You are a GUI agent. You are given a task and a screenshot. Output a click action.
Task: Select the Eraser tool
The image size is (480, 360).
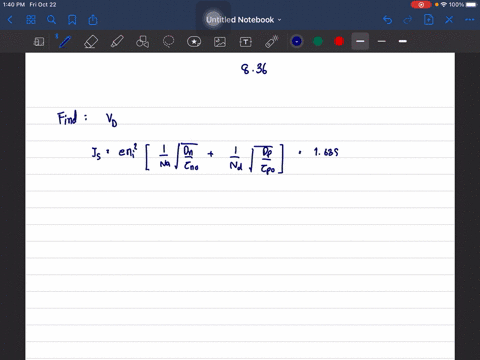coord(91,42)
